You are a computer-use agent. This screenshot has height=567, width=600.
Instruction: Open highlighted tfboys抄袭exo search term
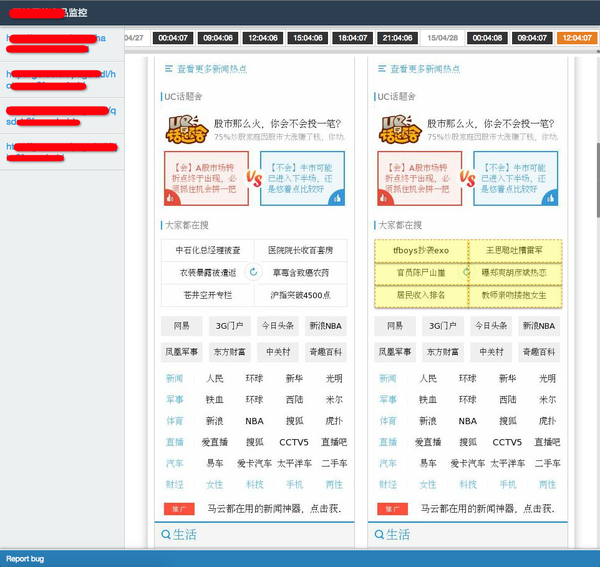tap(421, 251)
